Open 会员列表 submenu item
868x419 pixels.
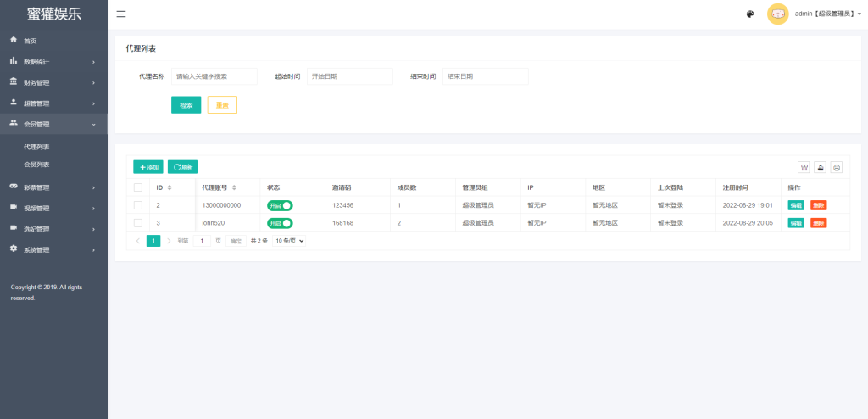coord(36,165)
